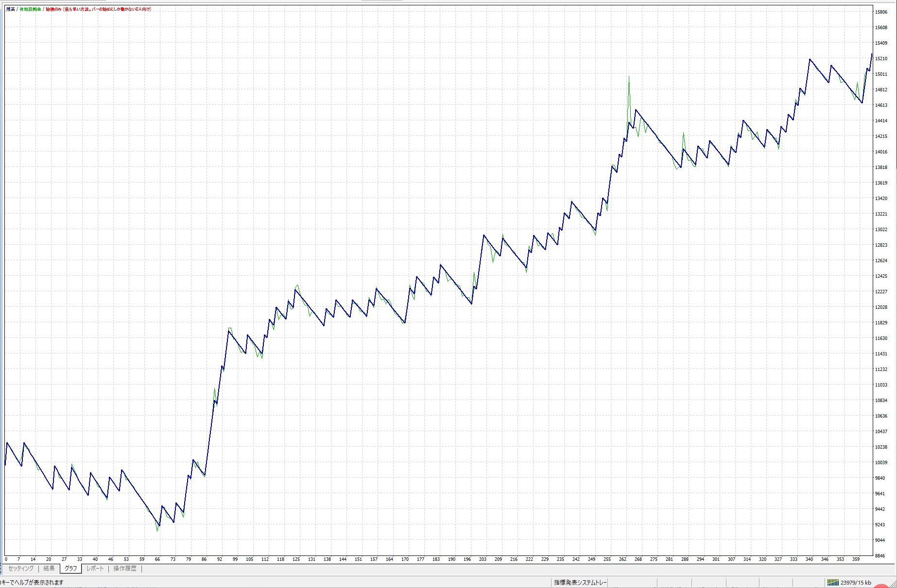Viewport: 897px width, 588px height.
Task: Open the セッティング tab
Action: (21, 569)
